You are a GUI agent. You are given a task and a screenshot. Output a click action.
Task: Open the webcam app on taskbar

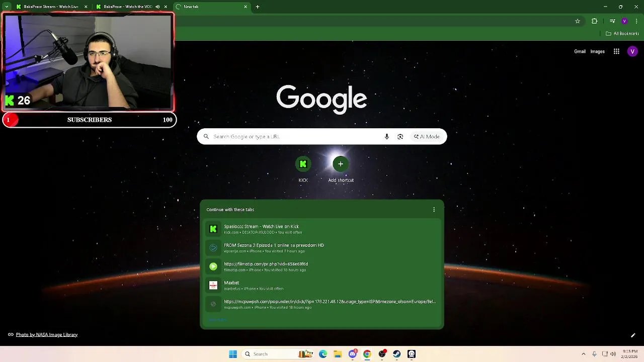pyautogui.click(x=412, y=354)
